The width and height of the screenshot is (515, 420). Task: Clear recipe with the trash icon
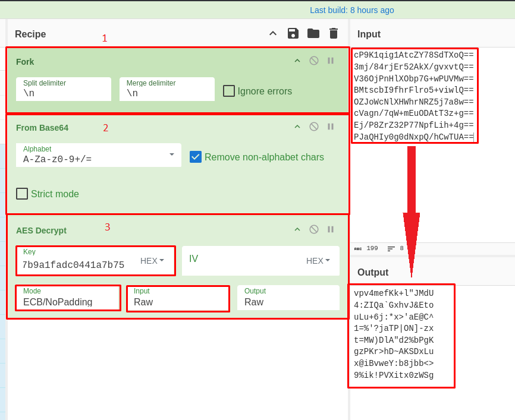pos(334,33)
